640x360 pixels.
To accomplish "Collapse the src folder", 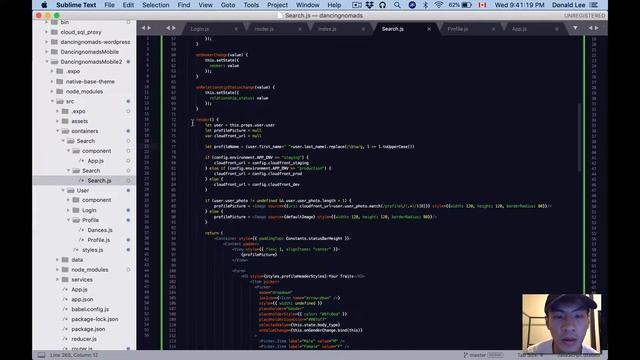I will [x=52, y=101].
